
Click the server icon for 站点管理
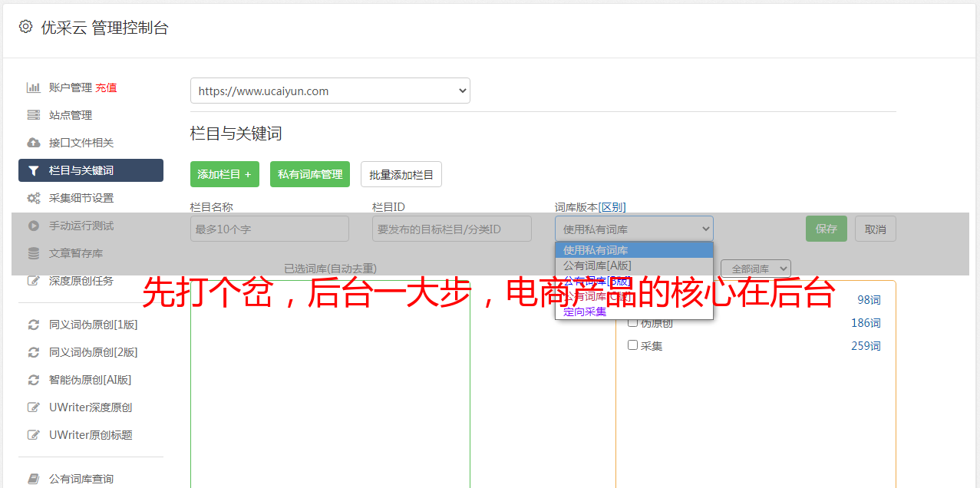click(34, 115)
